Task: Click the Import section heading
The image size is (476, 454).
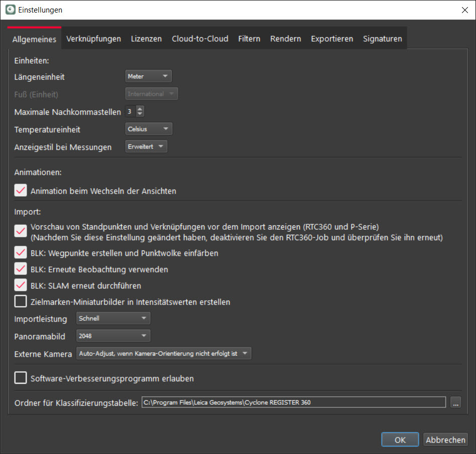Action: (x=28, y=212)
